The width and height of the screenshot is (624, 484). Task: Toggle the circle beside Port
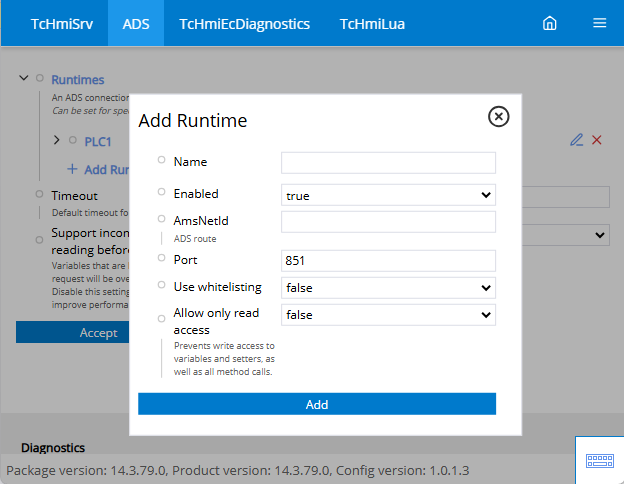[x=161, y=258]
